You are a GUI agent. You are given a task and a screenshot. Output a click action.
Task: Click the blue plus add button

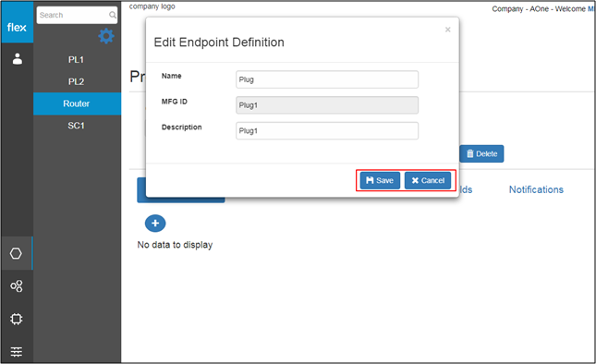[155, 223]
